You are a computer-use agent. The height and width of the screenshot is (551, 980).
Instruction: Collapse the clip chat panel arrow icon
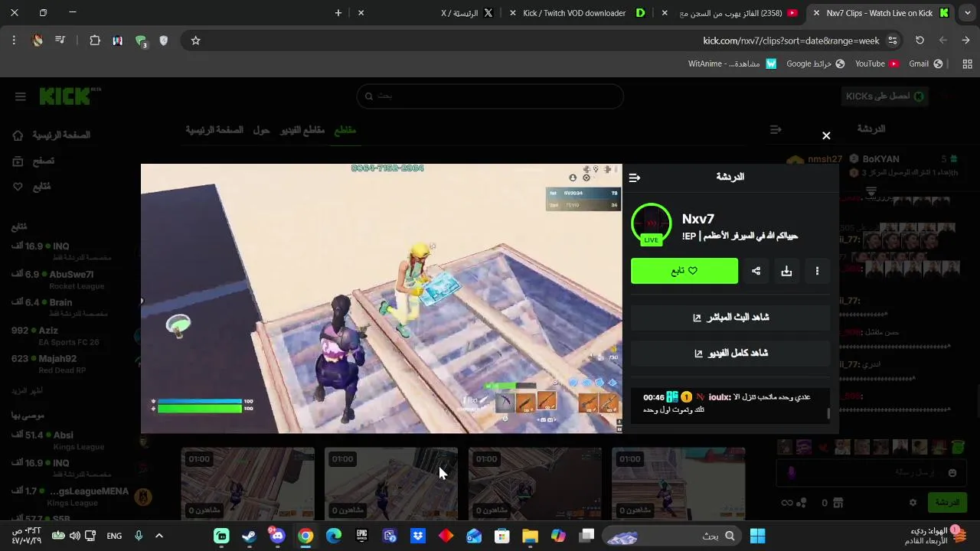pos(635,178)
